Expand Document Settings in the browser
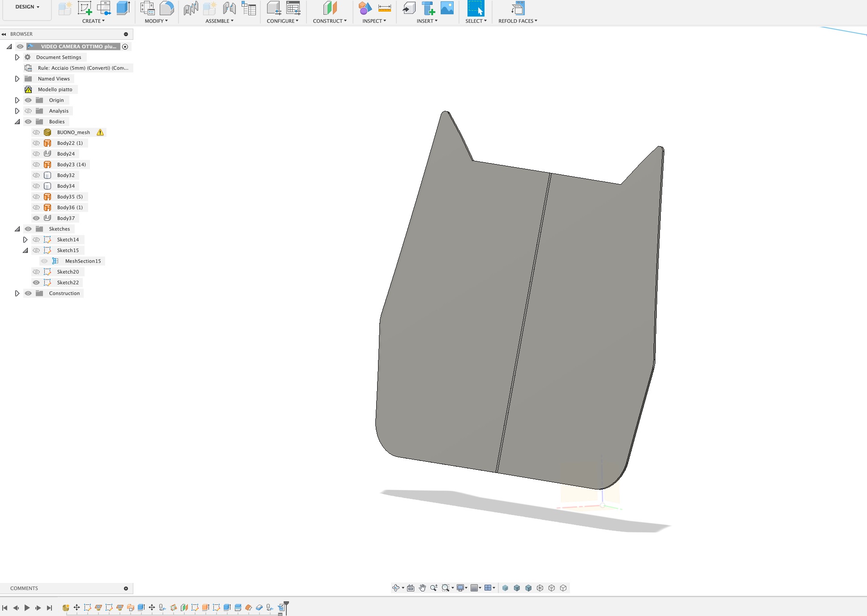867x616 pixels. pos(17,57)
